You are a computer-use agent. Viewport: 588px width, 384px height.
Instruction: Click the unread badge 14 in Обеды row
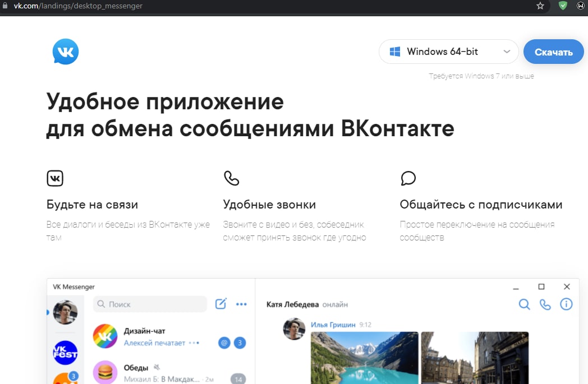(238, 379)
